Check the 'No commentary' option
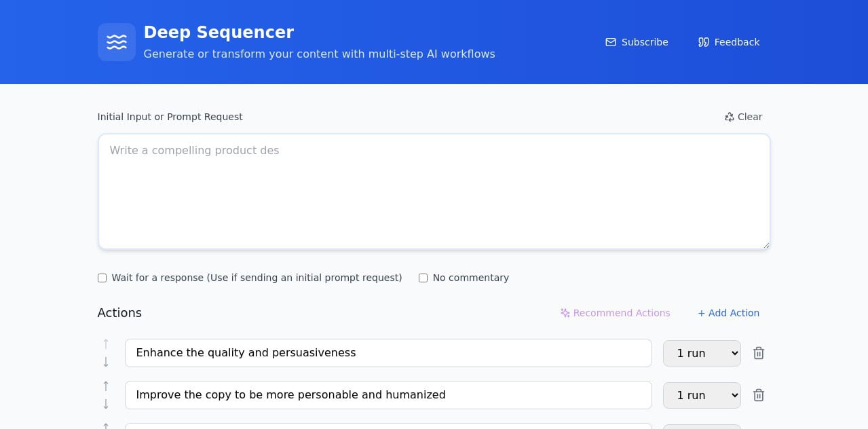The image size is (868, 429). 423,278
